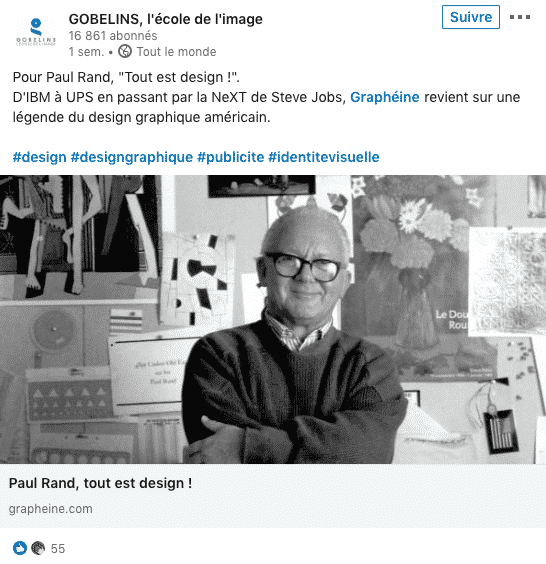The height and width of the screenshot is (564, 546).
Task: Open the three-dot post options menu
Action: 520,17
